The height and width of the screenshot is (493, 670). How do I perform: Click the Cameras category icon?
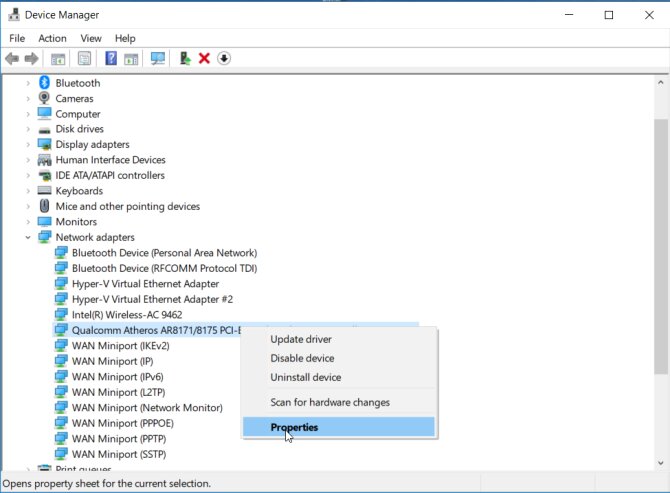point(45,98)
